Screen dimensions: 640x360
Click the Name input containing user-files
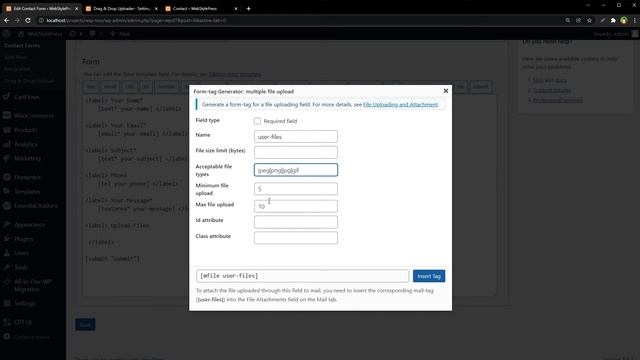296,137
